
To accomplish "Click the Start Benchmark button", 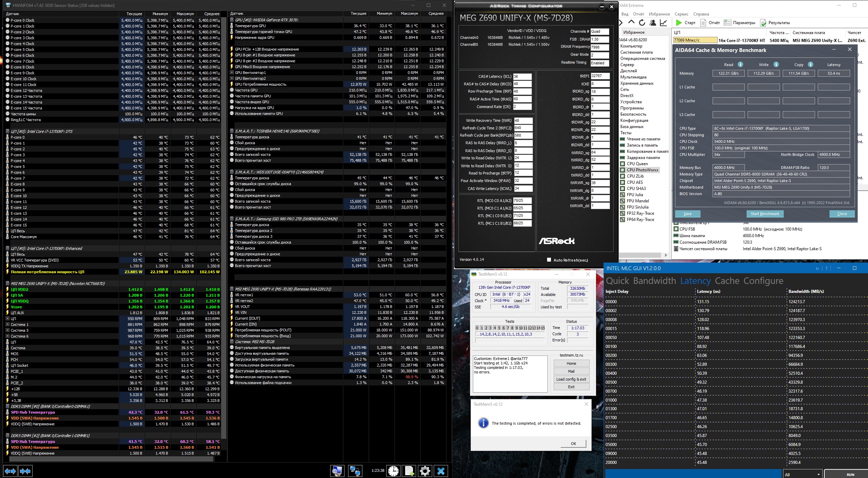I will 765,214.
